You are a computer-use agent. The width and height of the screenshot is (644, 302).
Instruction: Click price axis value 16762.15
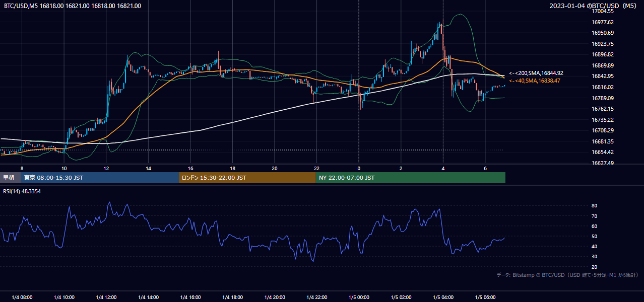tap(603, 109)
